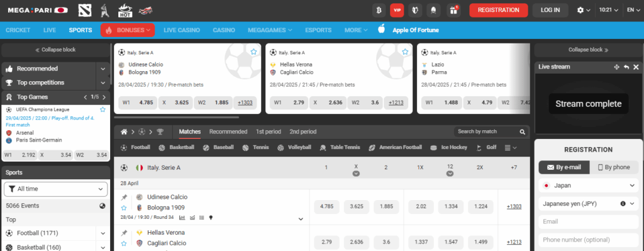Select the By phone registration option
This screenshot has height=251, width=644.
tap(614, 167)
